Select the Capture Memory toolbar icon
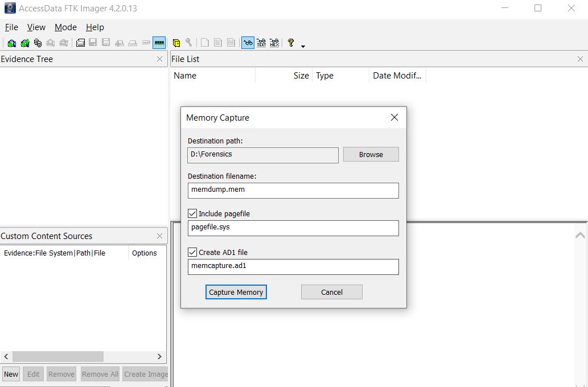Screen dimensions: 588x387 pyautogui.click(x=159, y=42)
